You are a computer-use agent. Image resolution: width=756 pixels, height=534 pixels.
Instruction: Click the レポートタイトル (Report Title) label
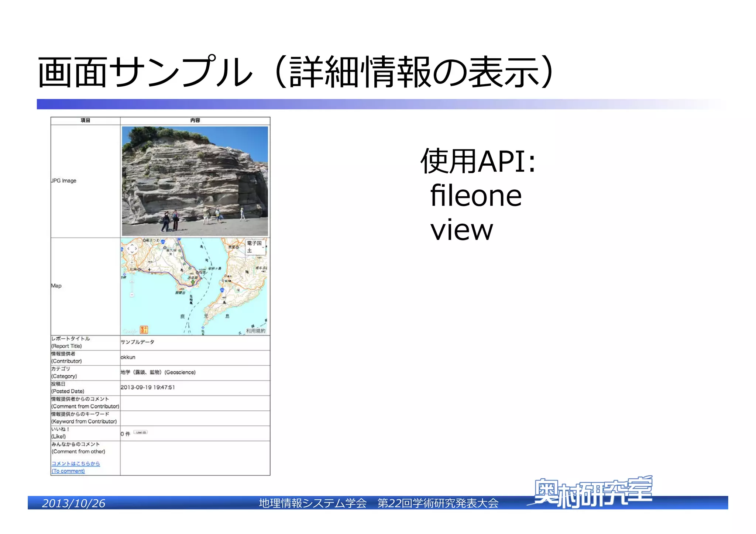[x=71, y=342]
